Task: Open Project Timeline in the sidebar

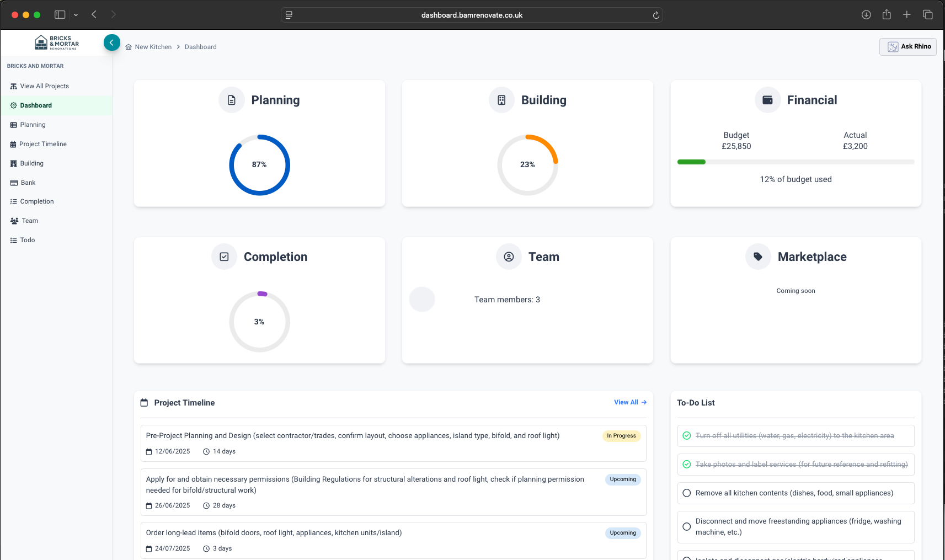Action: click(x=43, y=144)
